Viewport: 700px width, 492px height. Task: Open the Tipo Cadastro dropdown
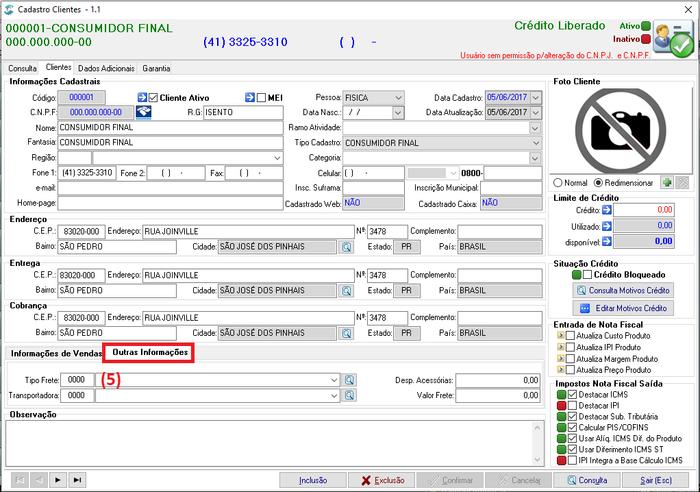coord(536,143)
